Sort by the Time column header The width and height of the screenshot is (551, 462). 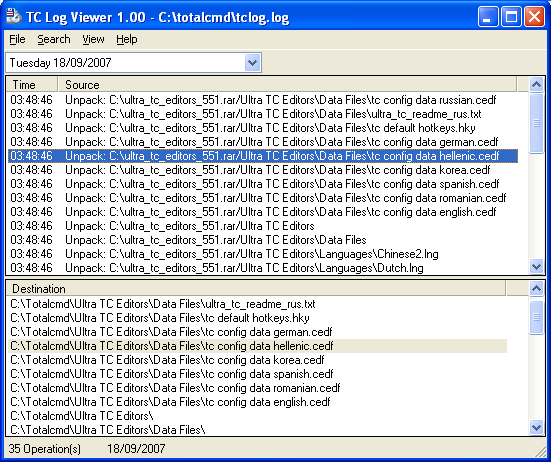coord(32,85)
